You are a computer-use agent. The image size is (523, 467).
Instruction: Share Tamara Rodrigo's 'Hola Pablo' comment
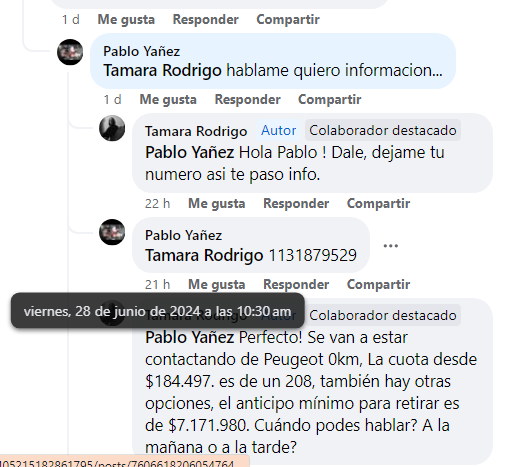pyautogui.click(x=379, y=203)
